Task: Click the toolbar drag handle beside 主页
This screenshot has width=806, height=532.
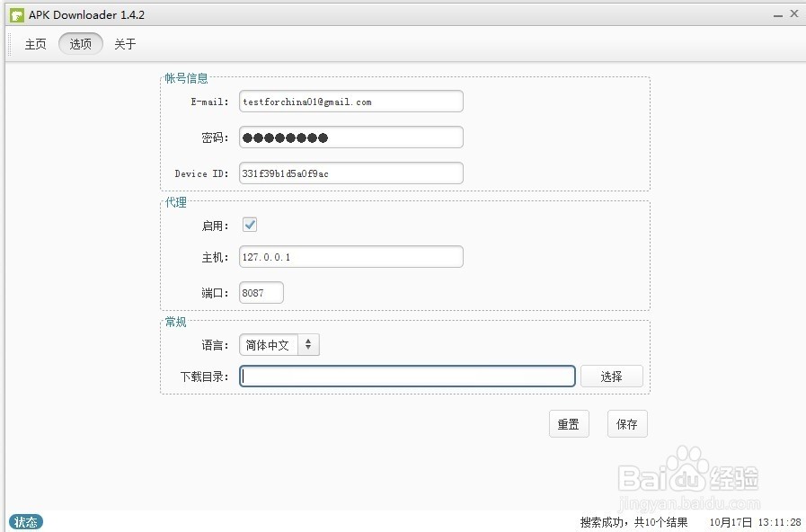Action: click(10, 44)
